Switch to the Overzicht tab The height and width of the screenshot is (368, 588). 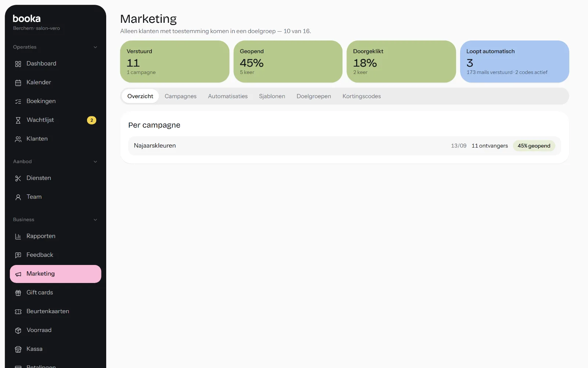[x=140, y=96]
